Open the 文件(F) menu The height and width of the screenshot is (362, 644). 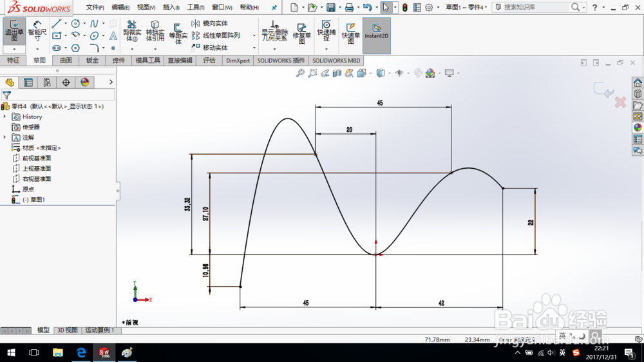95,7
